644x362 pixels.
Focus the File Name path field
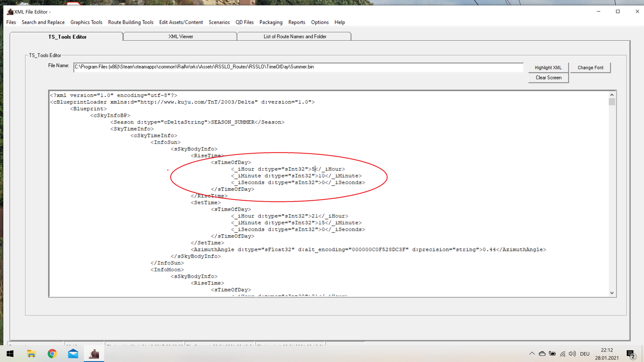click(x=298, y=67)
